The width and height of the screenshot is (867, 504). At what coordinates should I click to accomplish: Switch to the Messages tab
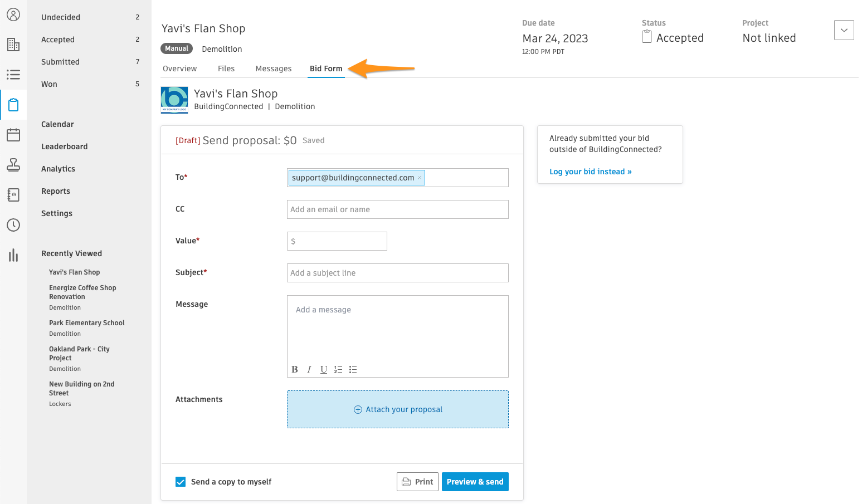[x=274, y=68]
